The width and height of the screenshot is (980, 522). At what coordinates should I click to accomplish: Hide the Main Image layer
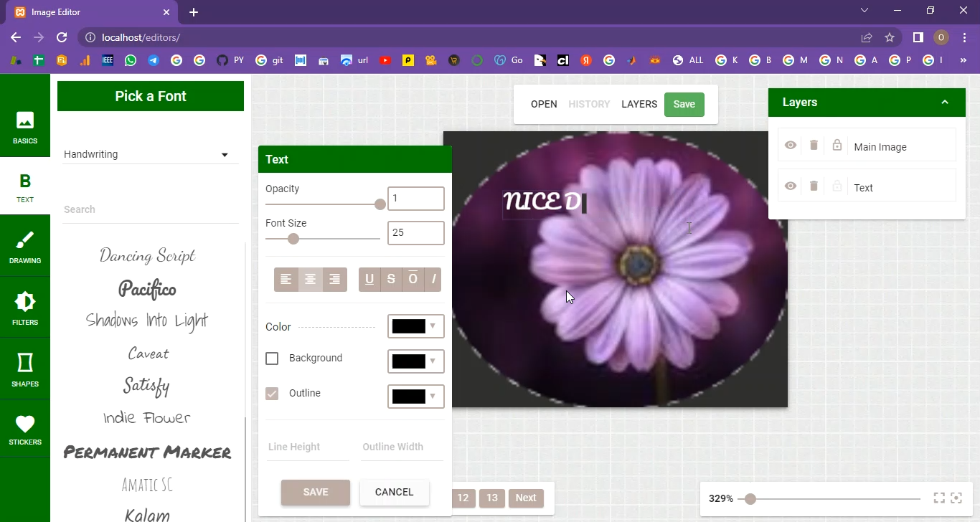[x=790, y=146]
